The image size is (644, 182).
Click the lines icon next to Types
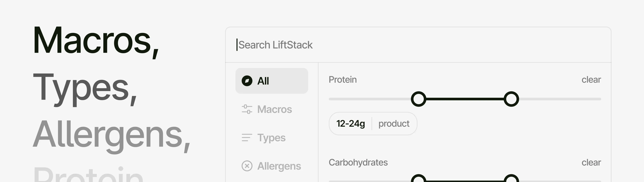pyautogui.click(x=247, y=137)
